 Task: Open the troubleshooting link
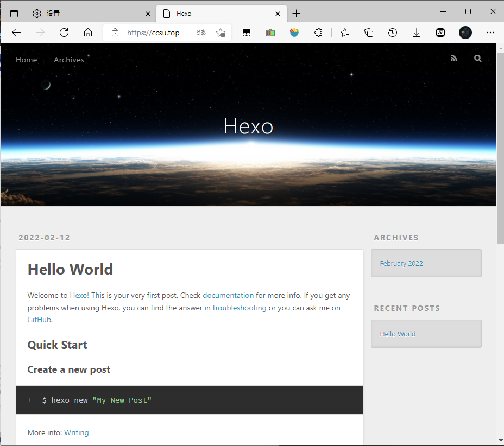(x=240, y=308)
